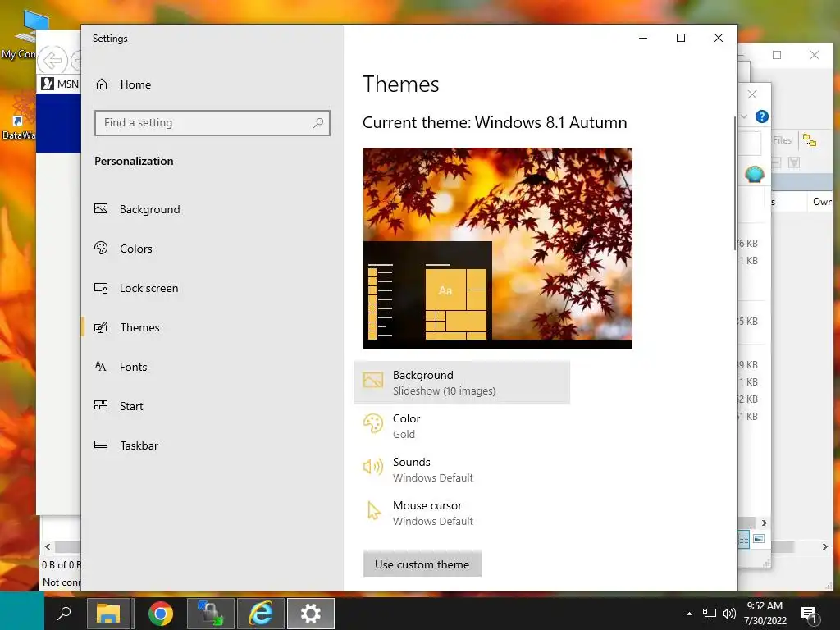The width and height of the screenshot is (840, 630).
Task: Click the thumbnail view icon in the background window
Action: (759, 539)
